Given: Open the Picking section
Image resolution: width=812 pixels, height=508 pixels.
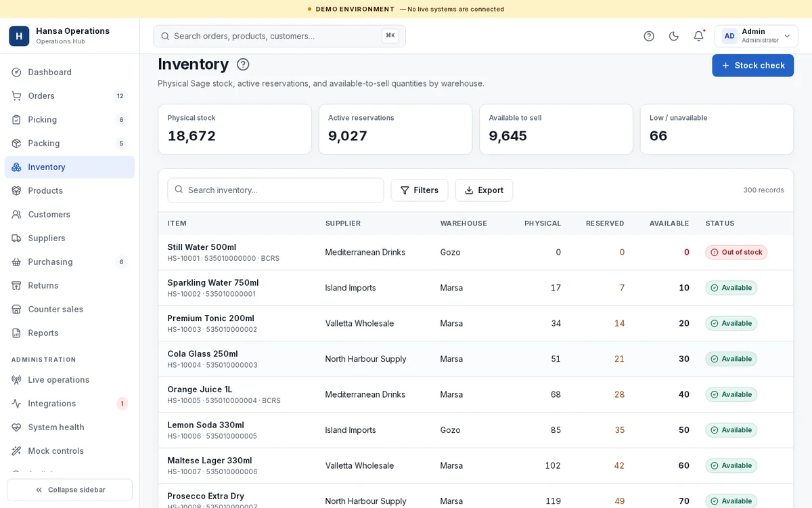Looking at the screenshot, I should click(x=69, y=119).
